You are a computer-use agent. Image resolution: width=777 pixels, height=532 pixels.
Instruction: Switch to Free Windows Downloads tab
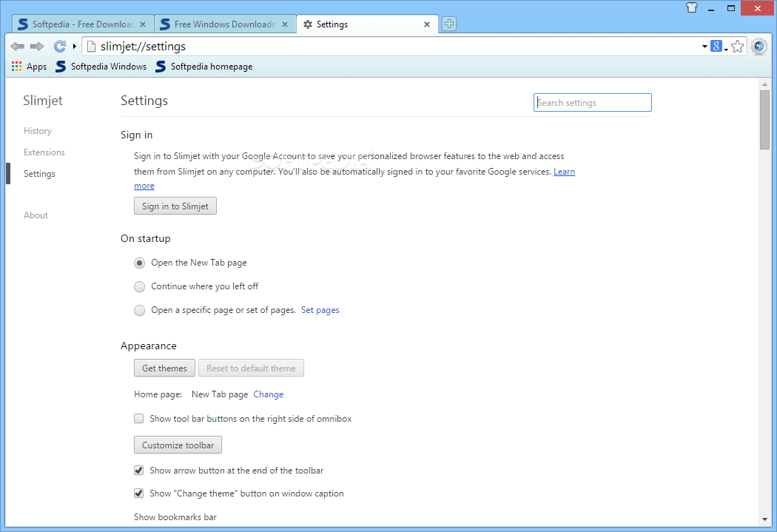[225, 24]
